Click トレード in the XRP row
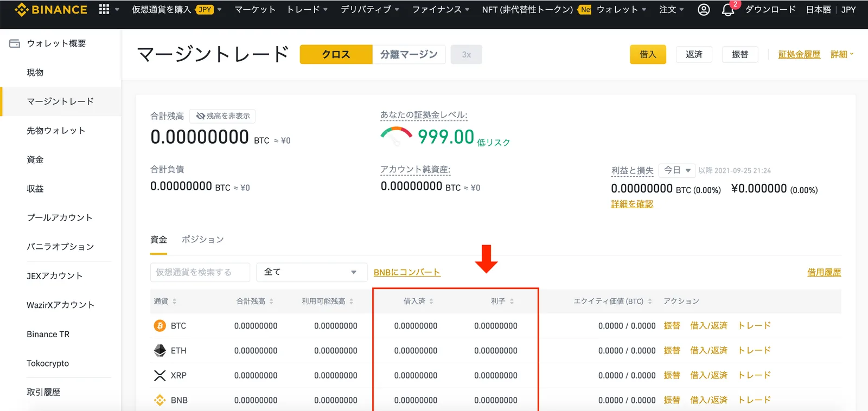The height and width of the screenshot is (411, 868). pyautogui.click(x=754, y=375)
